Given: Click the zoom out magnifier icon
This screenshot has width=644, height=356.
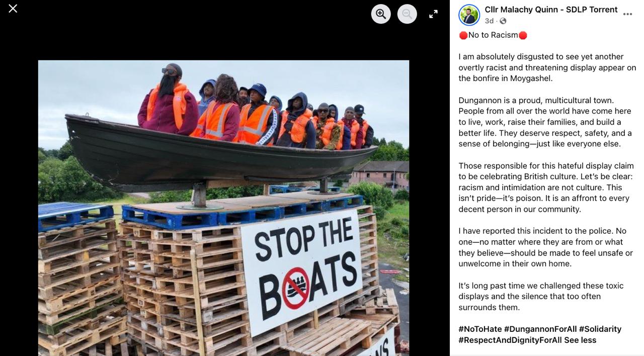Looking at the screenshot, I should coord(407,14).
